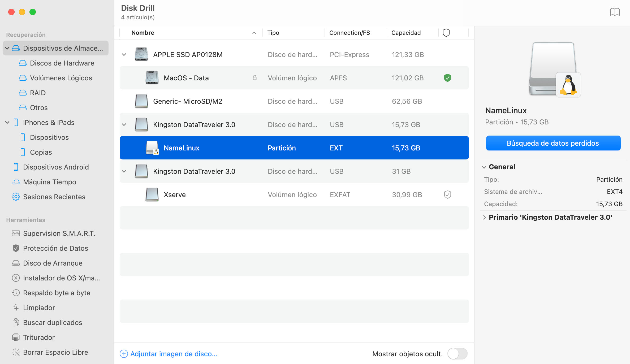Select Herramientas sidebar section
This screenshot has width=630, height=364.
point(26,220)
